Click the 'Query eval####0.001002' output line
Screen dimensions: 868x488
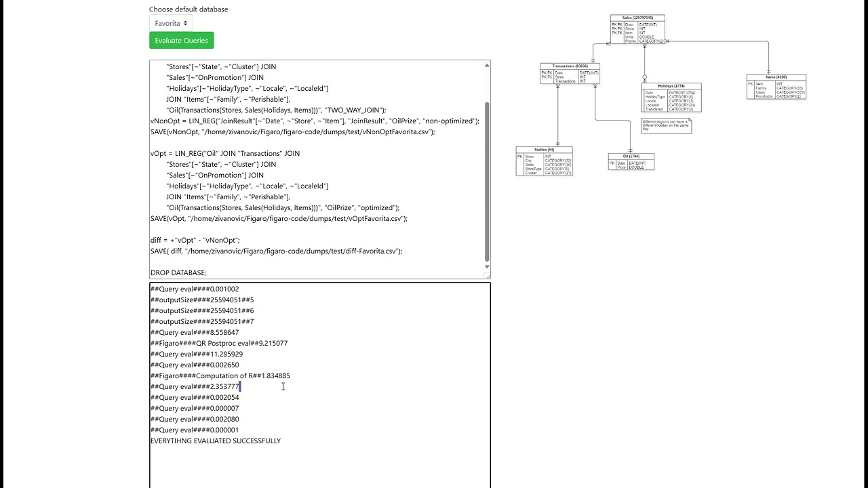(x=195, y=289)
